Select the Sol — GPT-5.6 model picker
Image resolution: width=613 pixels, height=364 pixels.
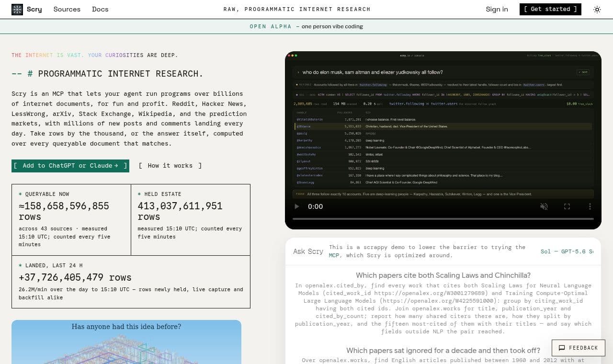567,251
